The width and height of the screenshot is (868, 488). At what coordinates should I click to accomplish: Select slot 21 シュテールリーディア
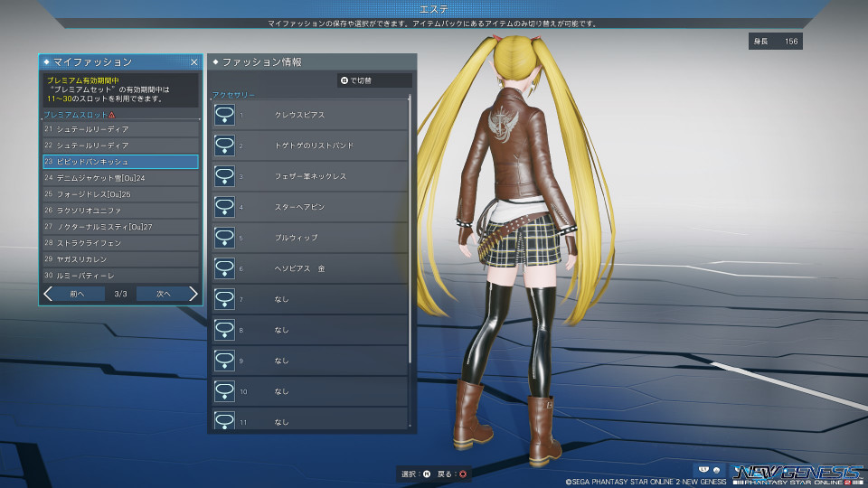click(x=120, y=129)
